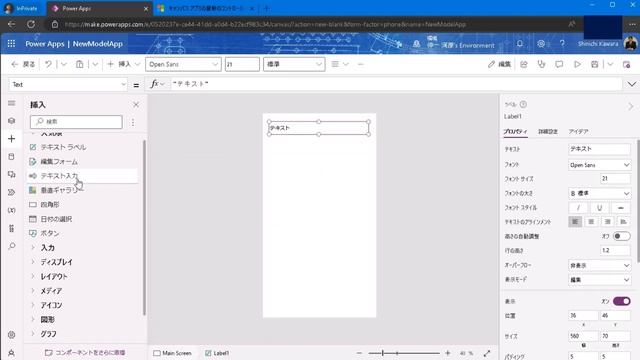Open the Settings gear in left rail

11,335
